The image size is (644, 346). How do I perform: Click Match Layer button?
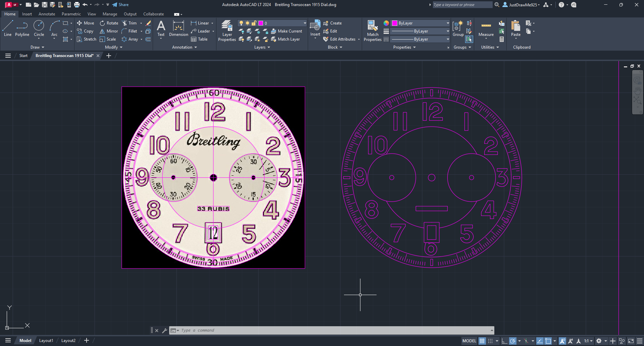[285, 39]
